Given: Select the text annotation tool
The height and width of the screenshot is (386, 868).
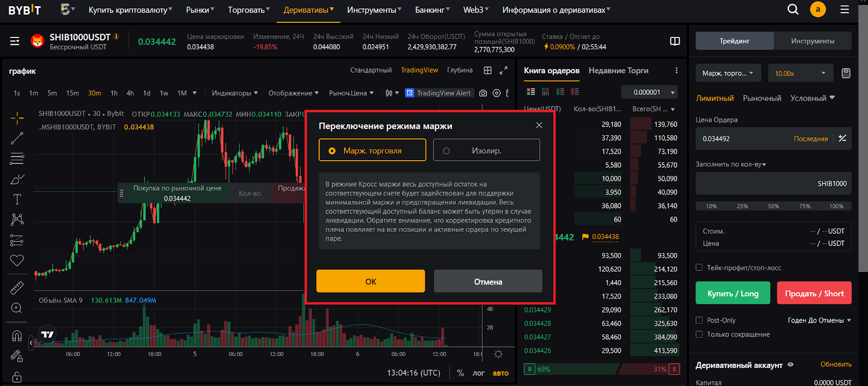Looking at the screenshot, I should pos(17,199).
